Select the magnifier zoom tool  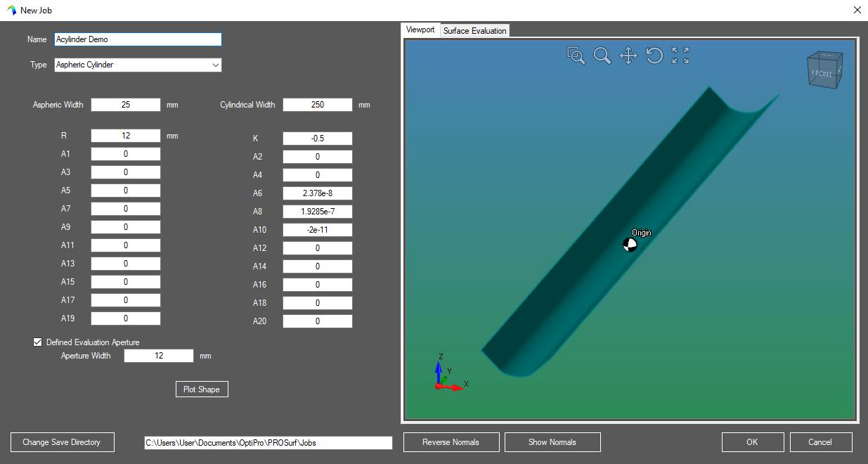[x=602, y=56]
